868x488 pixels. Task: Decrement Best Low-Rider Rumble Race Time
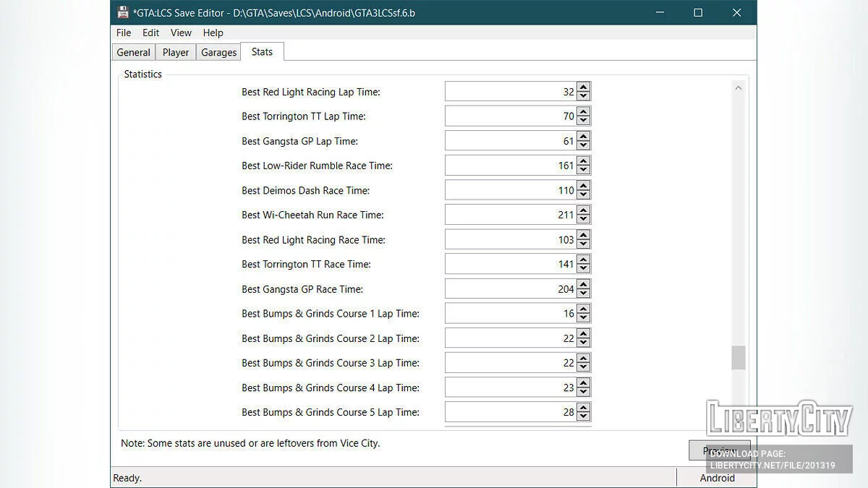(x=583, y=168)
